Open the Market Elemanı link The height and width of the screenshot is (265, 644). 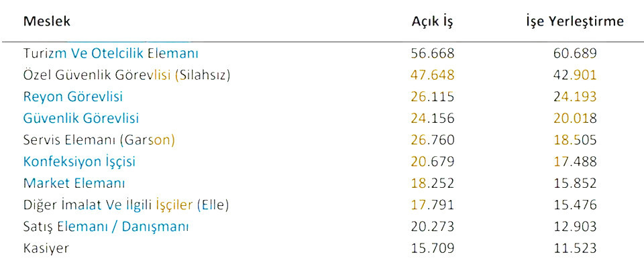74,183
